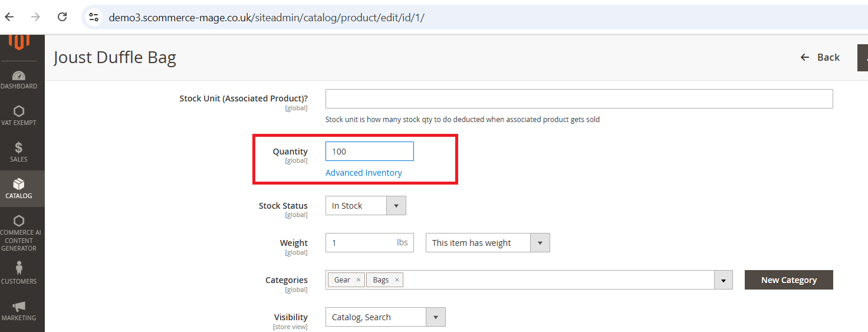
Task: Click the New Category button
Action: [788, 280]
